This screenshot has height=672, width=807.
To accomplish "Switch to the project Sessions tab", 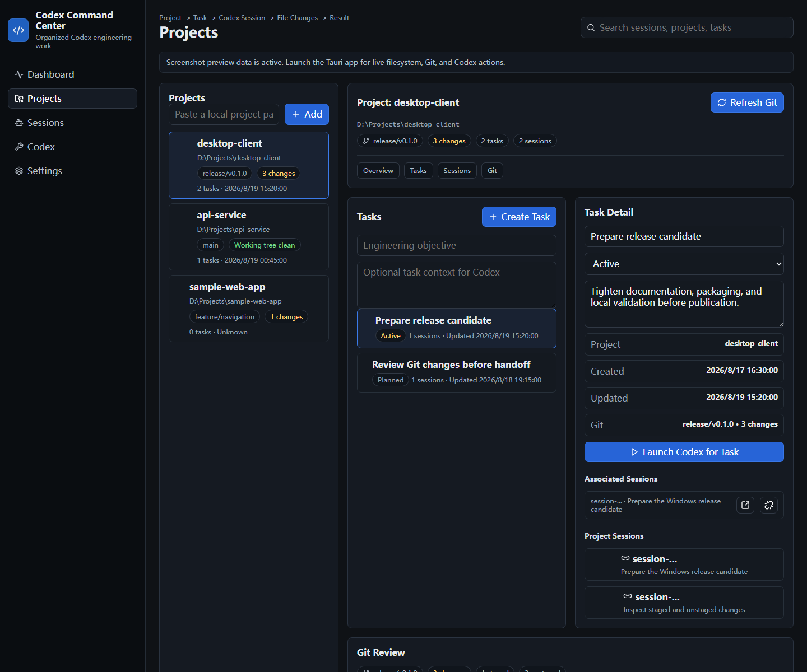I will click(x=457, y=171).
